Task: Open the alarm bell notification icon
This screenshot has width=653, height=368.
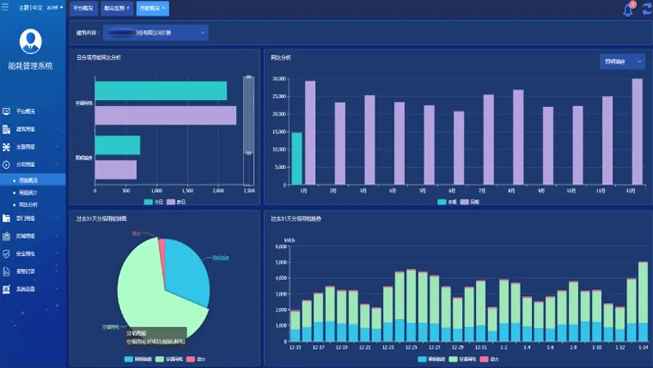Action: coord(628,10)
